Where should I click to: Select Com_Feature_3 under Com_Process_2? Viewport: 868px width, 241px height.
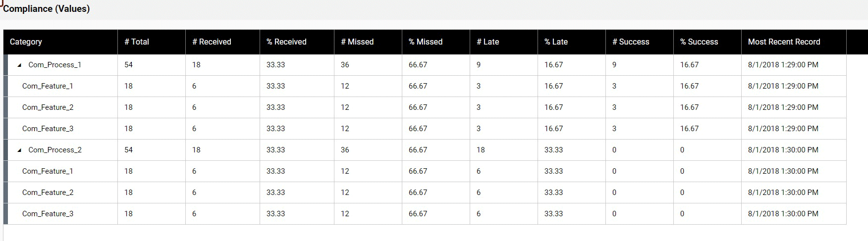click(x=48, y=214)
